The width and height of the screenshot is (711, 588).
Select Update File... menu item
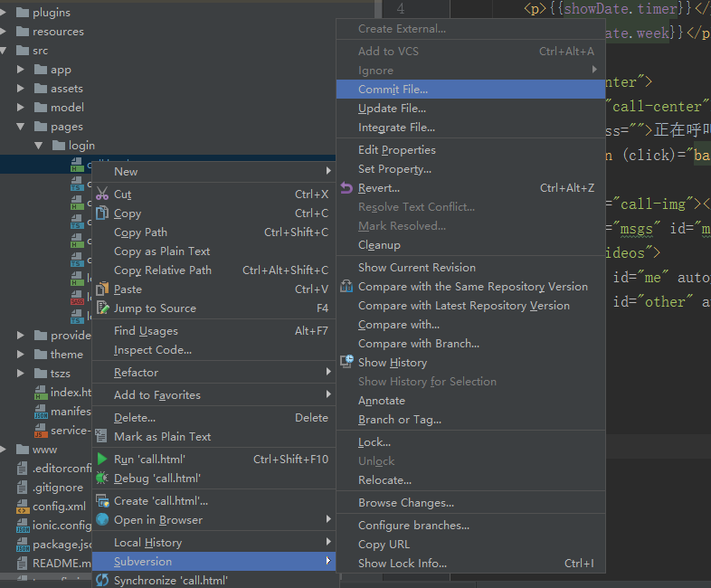[x=470, y=109]
